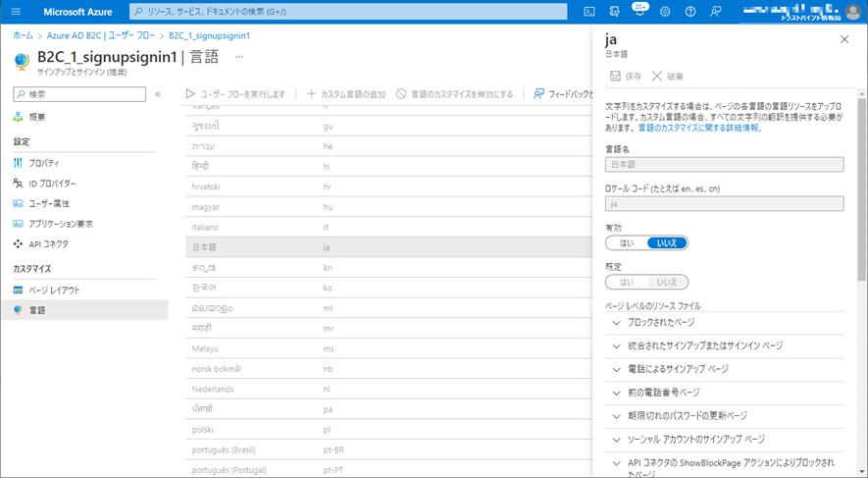Select the polski language row

coord(388,429)
